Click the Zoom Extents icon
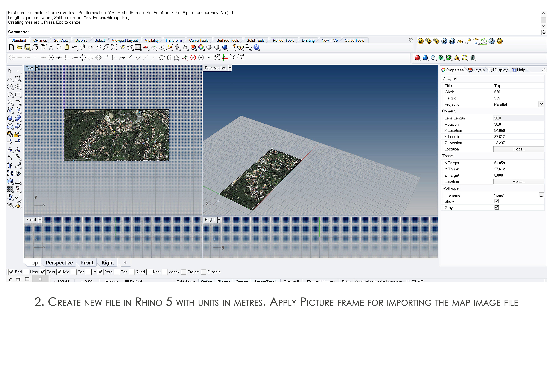Image resolution: width=555 pixels, height=392 pixels. click(114, 47)
